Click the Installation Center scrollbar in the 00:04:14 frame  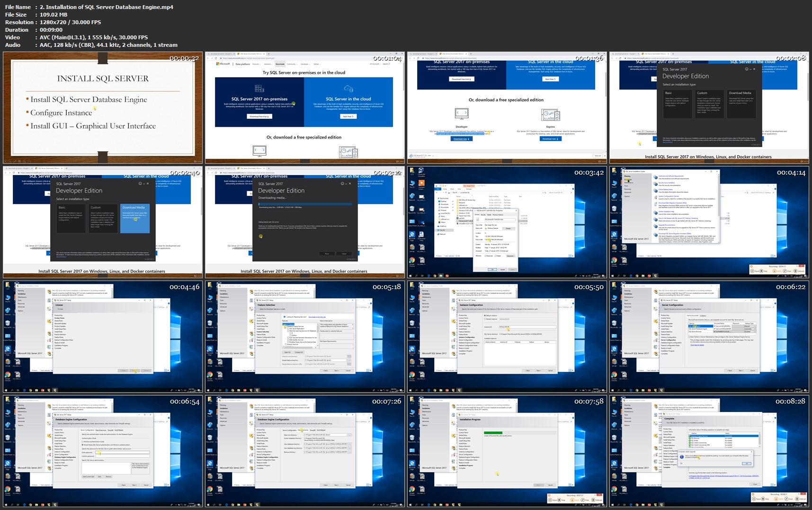718,208
